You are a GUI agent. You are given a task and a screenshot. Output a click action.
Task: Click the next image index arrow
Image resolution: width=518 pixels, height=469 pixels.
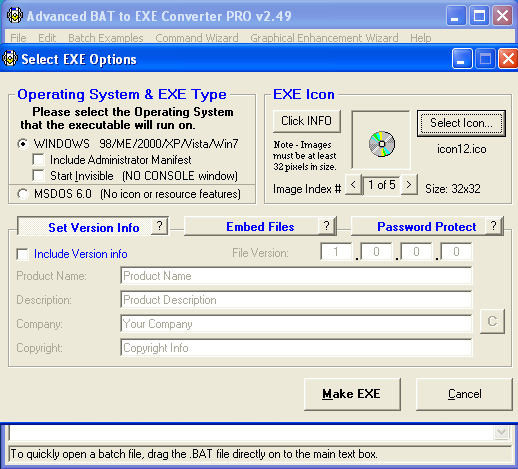point(409,184)
